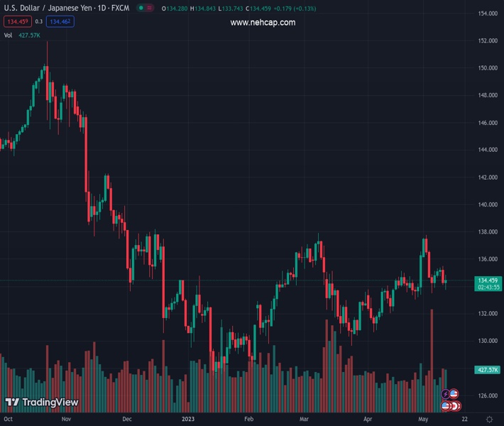
Task: Click the Mar marker on time axis
Action: (x=303, y=420)
